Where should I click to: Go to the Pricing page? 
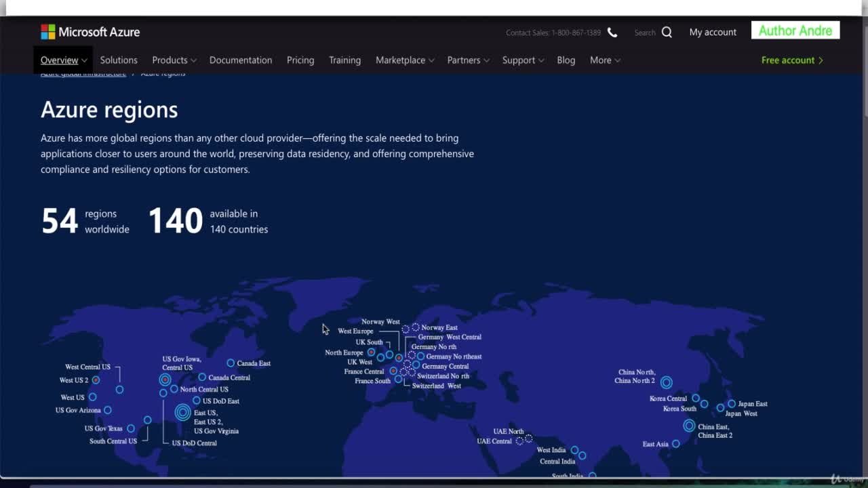point(300,60)
